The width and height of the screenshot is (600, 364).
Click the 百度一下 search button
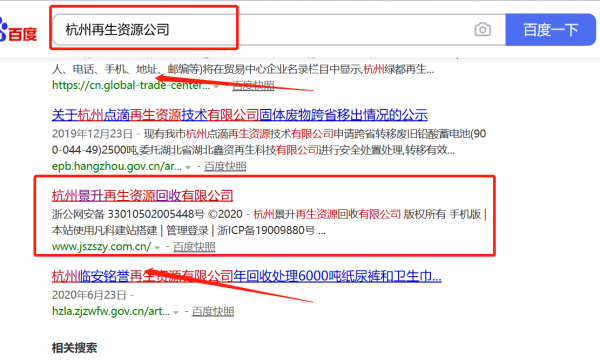(550, 30)
